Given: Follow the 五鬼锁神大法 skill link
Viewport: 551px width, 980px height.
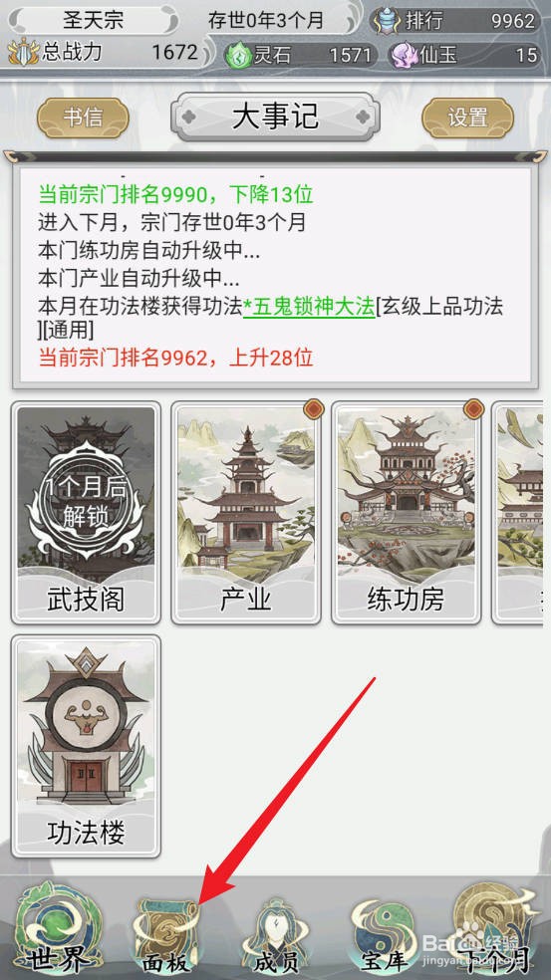Looking at the screenshot, I should point(309,307).
